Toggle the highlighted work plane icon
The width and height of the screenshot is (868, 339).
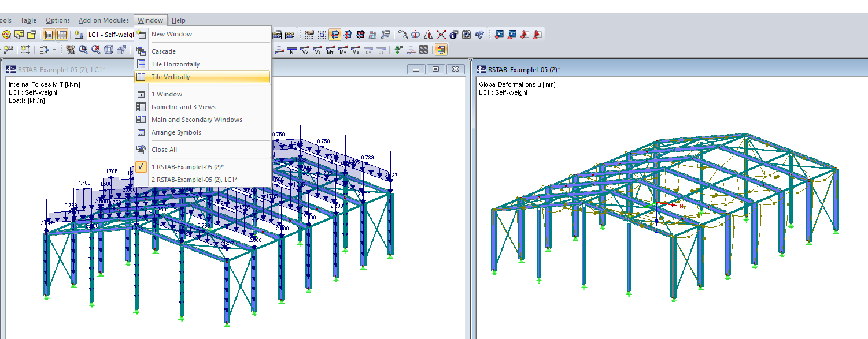tap(335, 35)
